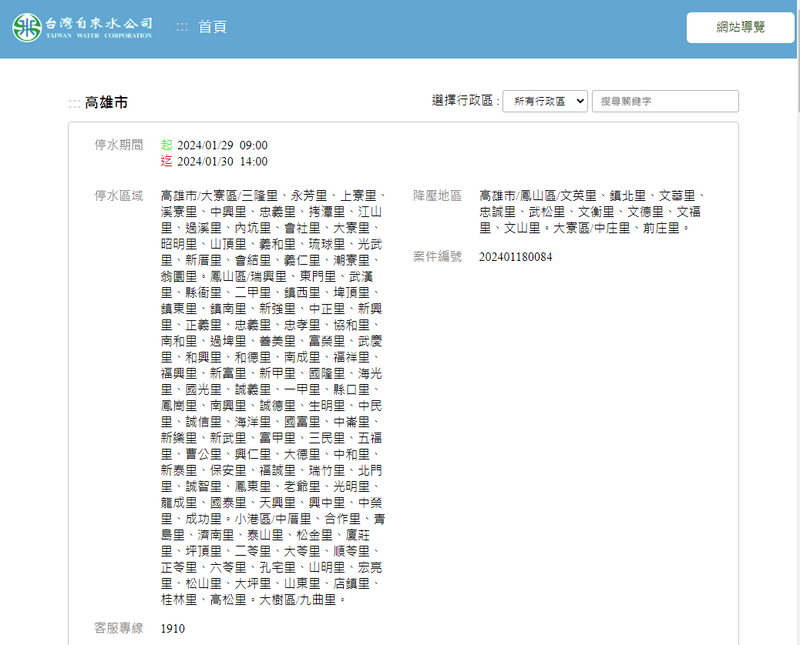Go to 首頁 in the header
This screenshot has height=645, width=800.
point(212,27)
